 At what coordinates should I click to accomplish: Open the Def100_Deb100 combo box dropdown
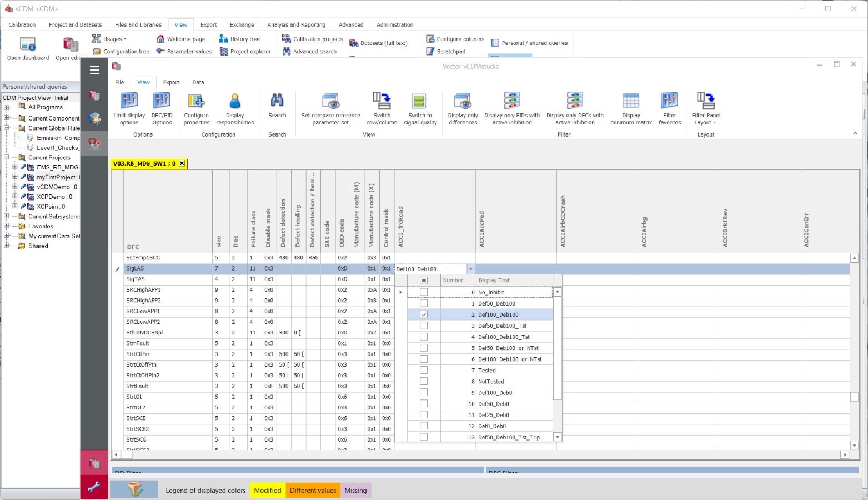470,269
